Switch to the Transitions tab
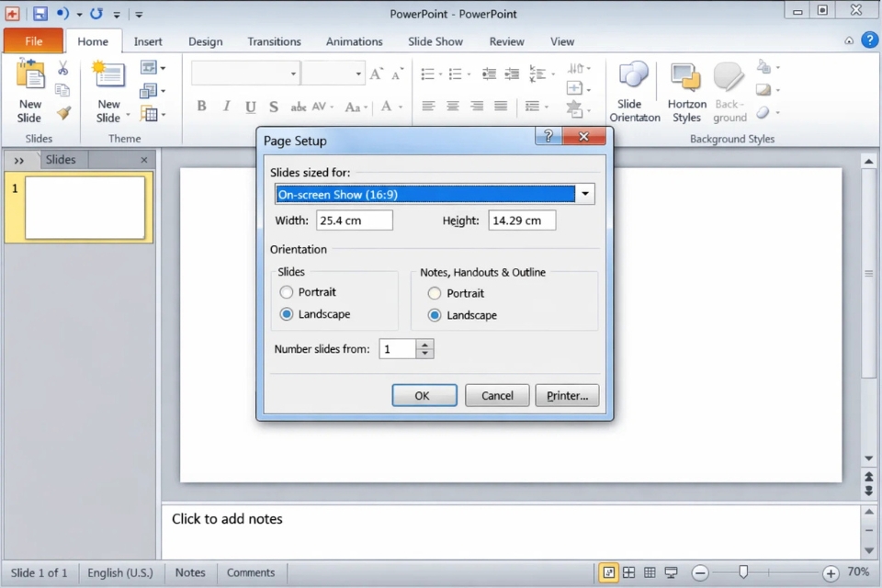The height and width of the screenshot is (588, 882). (x=274, y=41)
